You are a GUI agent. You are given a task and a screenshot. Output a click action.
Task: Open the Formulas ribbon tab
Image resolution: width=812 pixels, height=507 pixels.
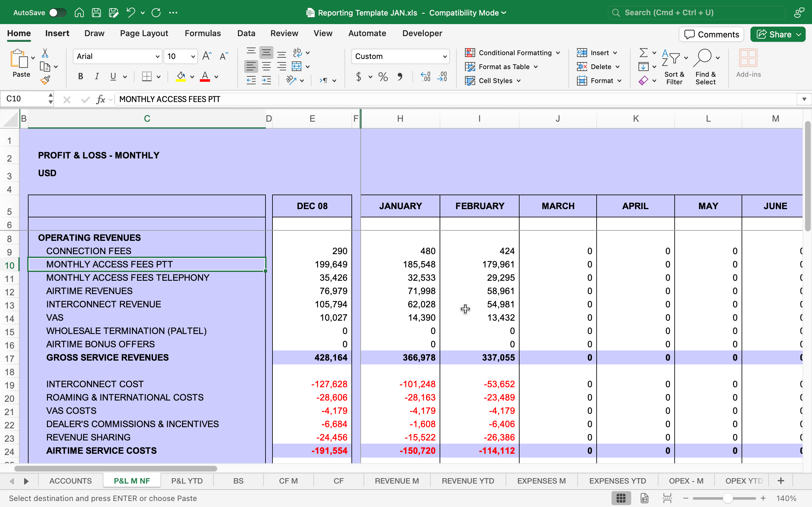[203, 33]
